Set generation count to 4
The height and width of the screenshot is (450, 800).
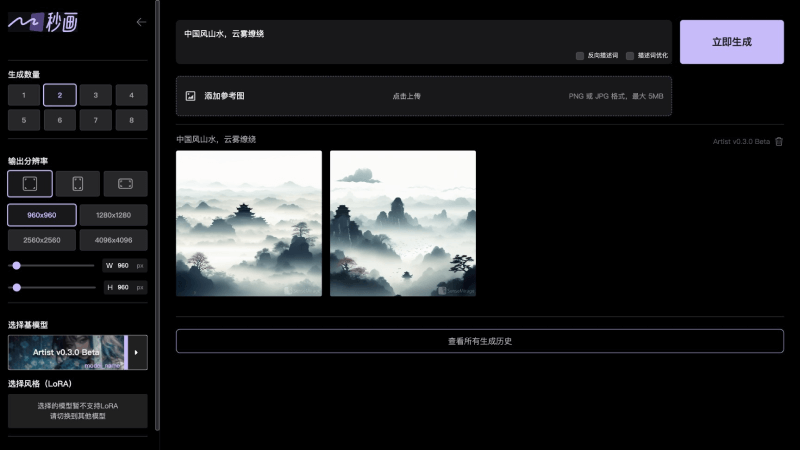pyautogui.click(x=131, y=95)
